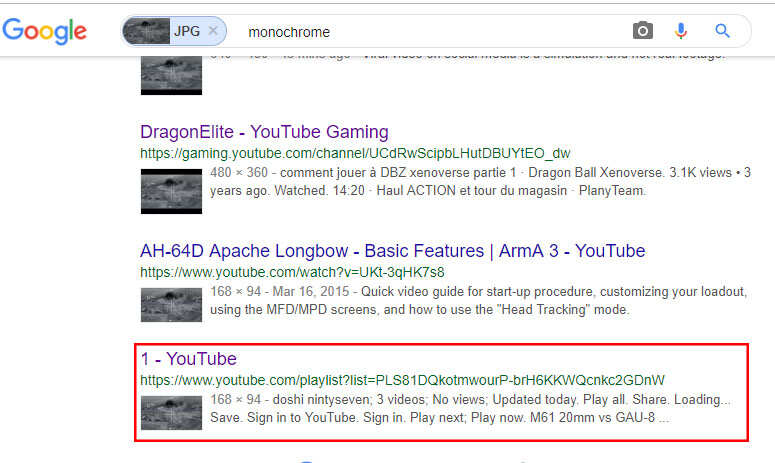Image resolution: width=775 pixels, height=463 pixels.
Task: Click the youtube.com/watch URL under Apache result
Action: click(292, 272)
